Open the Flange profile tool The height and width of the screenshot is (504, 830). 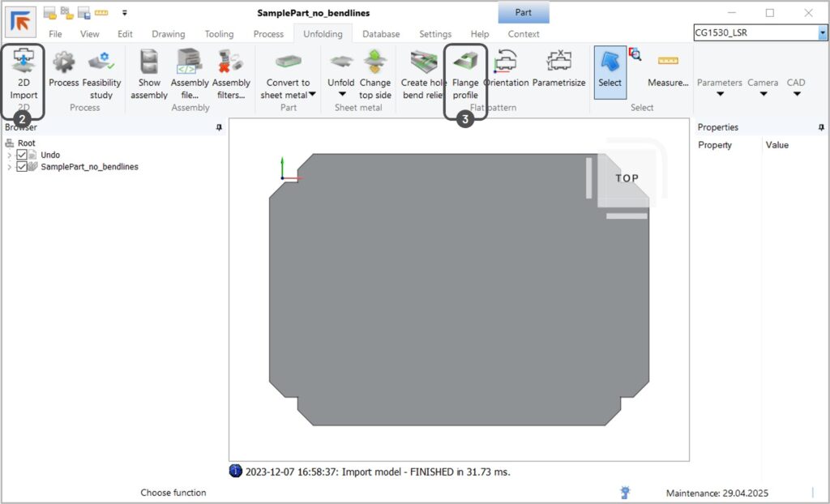[465, 63]
